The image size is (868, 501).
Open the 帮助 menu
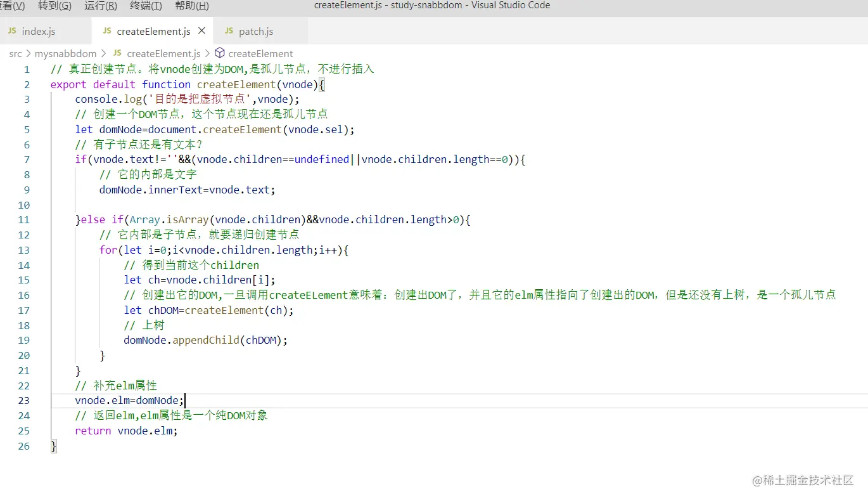click(x=191, y=6)
